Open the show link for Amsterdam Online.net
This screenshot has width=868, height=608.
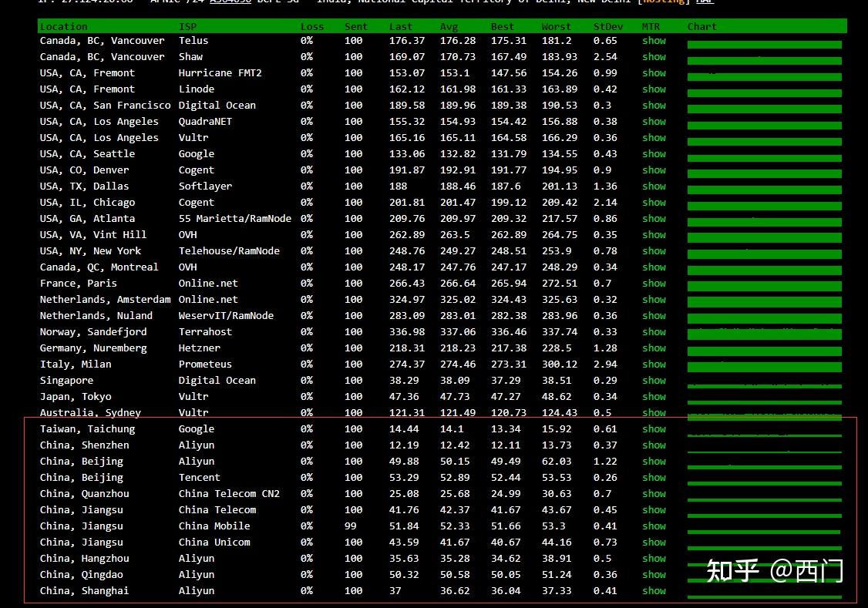654,299
